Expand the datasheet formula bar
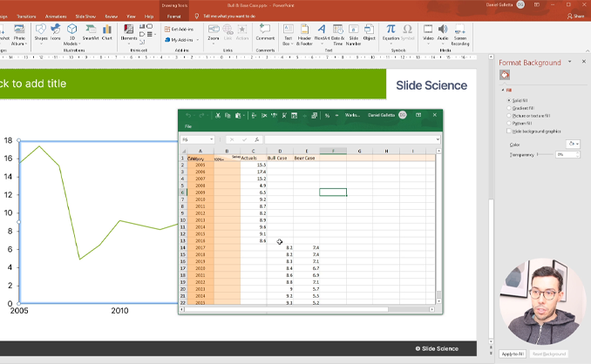591x364 pixels. tap(438, 139)
